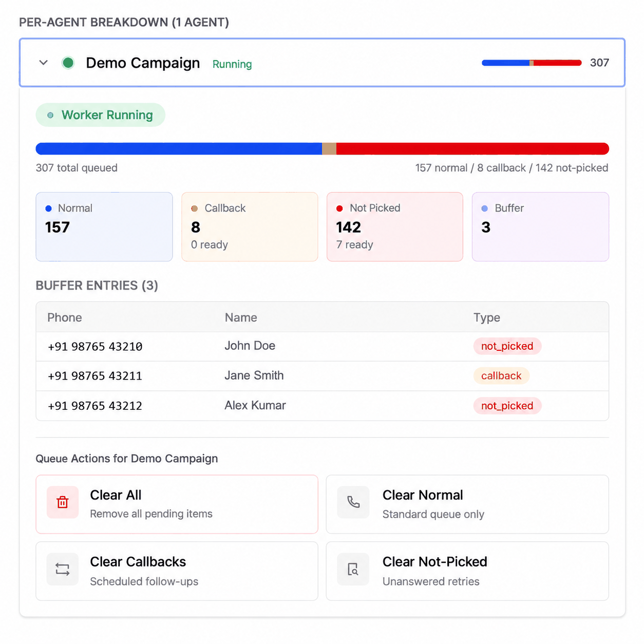Click the BUFFER ENTRIES (3) heading
Image resolution: width=644 pixels, height=644 pixels.
[97, 286]
